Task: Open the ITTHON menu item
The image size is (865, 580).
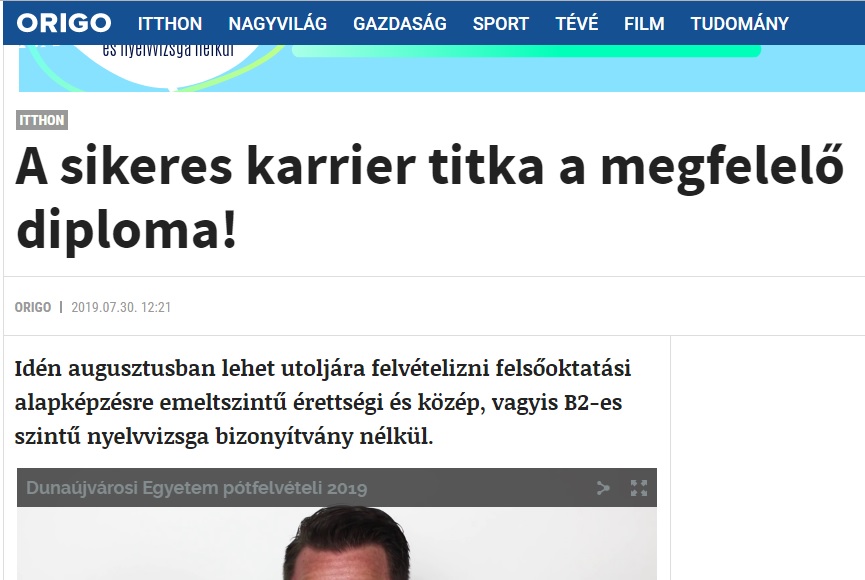Action: pyautogui.click(x=170, y=24)
